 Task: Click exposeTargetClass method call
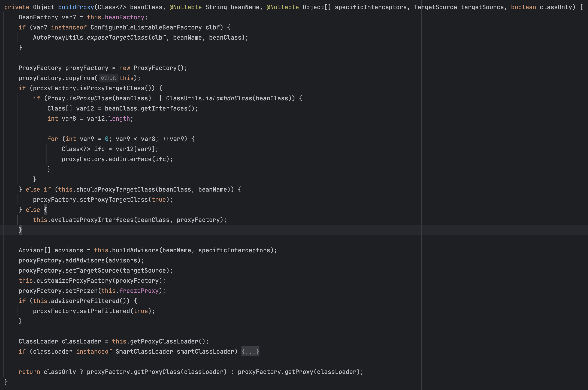click(x=117, y=38)
